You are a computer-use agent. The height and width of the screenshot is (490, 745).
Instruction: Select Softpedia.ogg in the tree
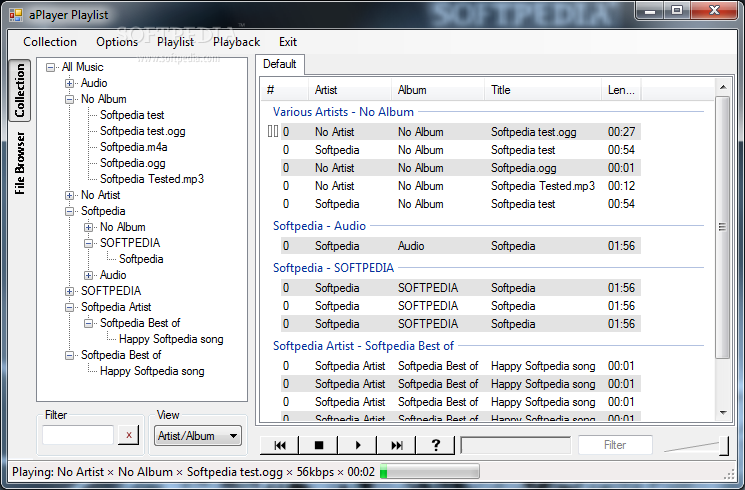pos(133,163)
